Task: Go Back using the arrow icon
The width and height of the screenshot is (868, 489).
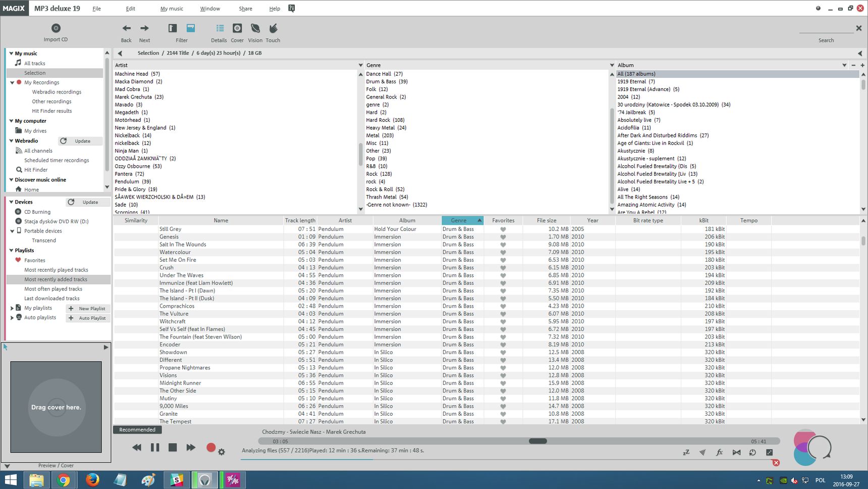Action: 126,28
